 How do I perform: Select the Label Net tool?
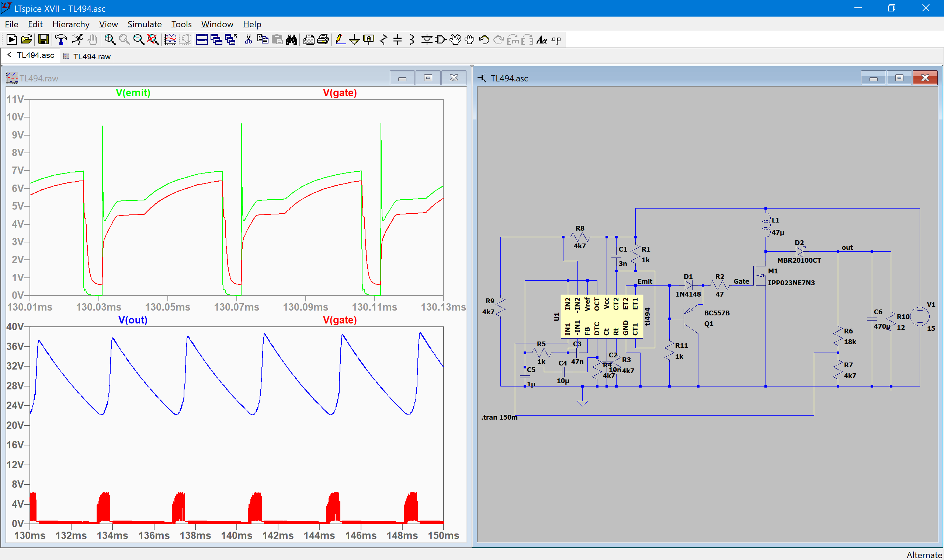click(368, 40)
